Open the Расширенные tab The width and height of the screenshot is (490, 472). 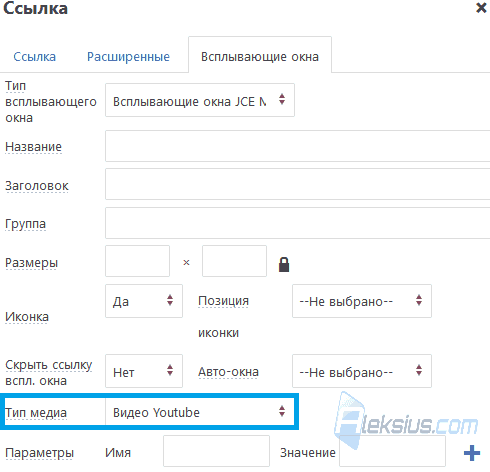tap(128, 57)
